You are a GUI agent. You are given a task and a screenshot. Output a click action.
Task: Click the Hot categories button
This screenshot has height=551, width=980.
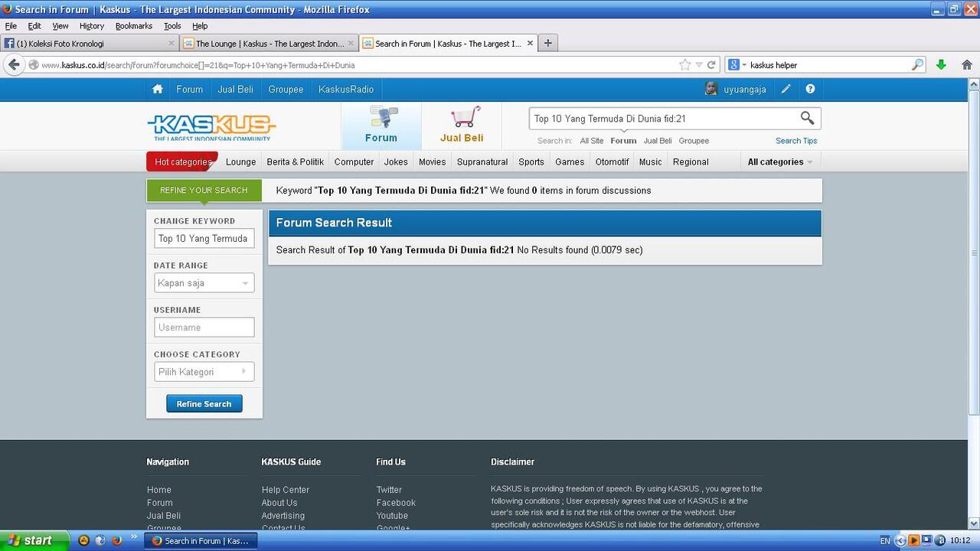click(182, 161)
